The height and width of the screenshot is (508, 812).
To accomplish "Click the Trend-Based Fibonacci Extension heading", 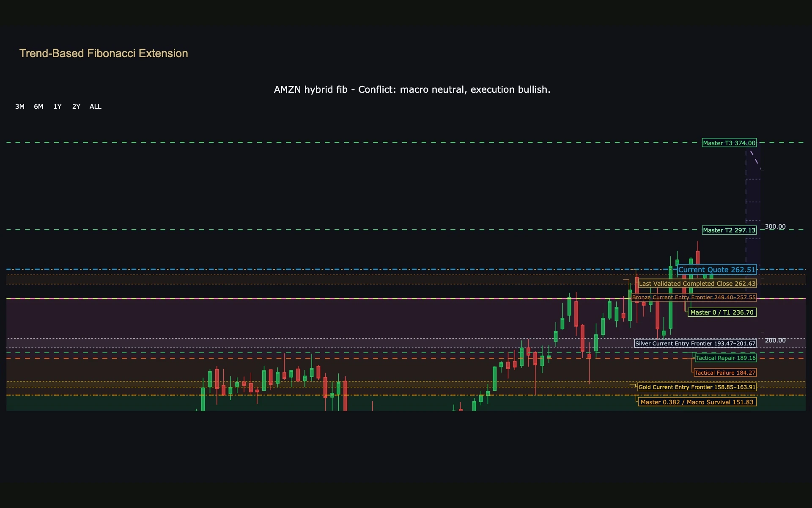I will coord(104,53).
